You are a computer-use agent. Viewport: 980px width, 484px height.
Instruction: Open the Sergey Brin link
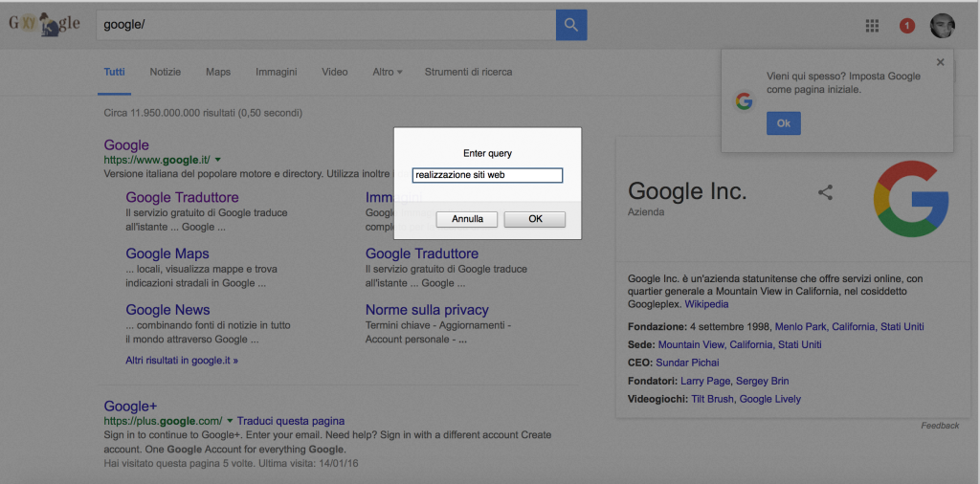(763, 381)
